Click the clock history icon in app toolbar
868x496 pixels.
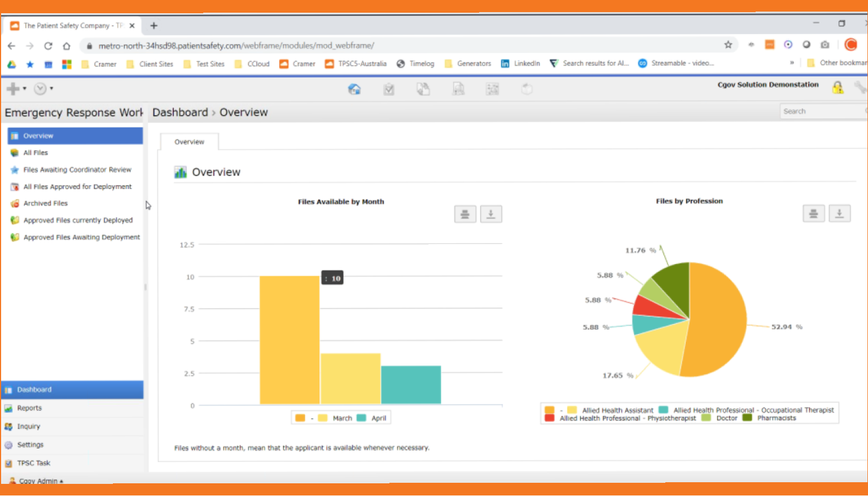40,89
